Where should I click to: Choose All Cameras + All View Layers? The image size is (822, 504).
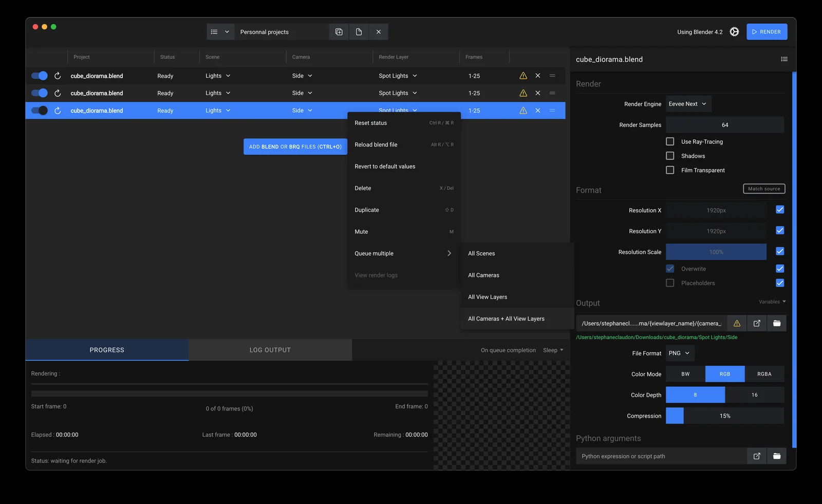click(x=506, y=319)
